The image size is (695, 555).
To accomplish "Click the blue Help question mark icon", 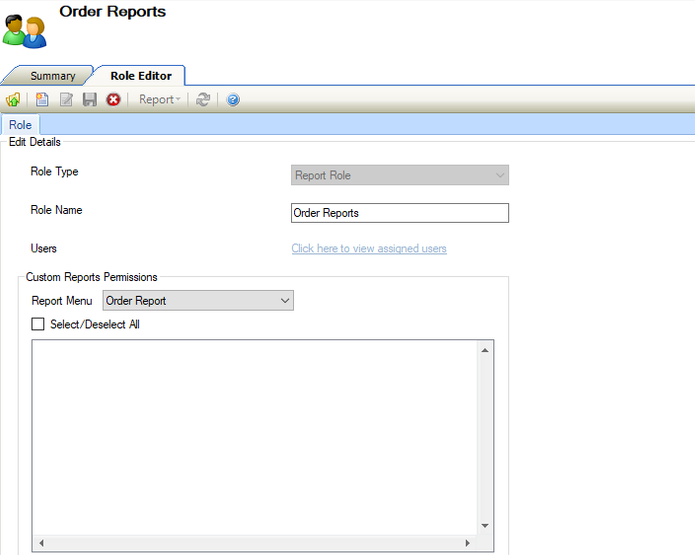I will coord(233,100).
